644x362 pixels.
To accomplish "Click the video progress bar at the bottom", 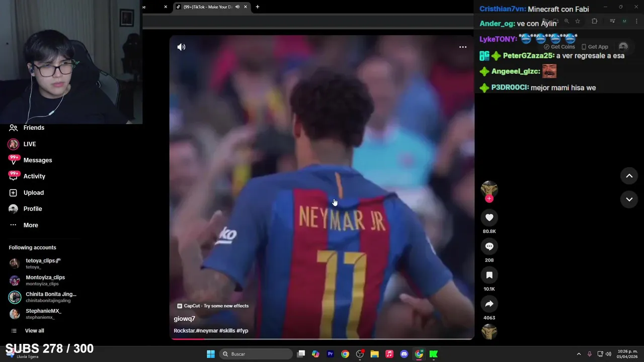I will (x=322, y=339).
